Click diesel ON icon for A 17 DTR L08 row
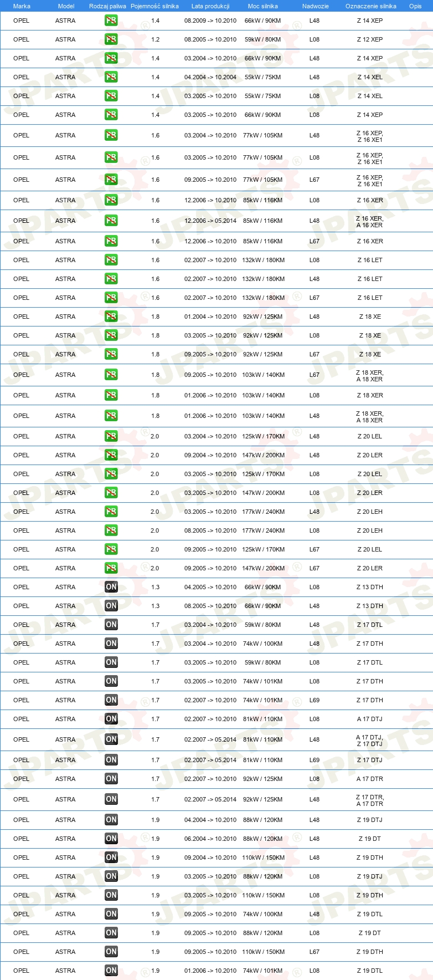433x980 pixels. (x=111, y=779)
